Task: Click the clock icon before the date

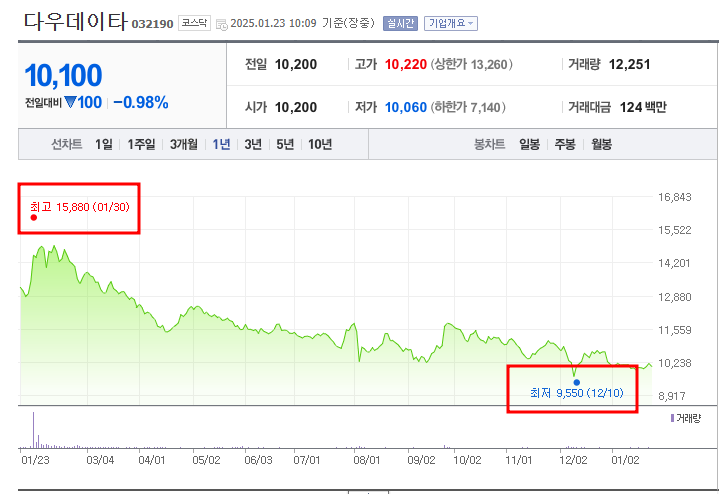Action: (222, 25)
